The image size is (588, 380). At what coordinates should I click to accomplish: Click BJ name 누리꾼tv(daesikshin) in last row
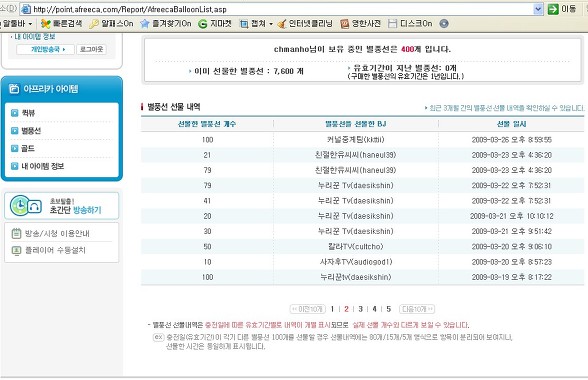point(356,277)
